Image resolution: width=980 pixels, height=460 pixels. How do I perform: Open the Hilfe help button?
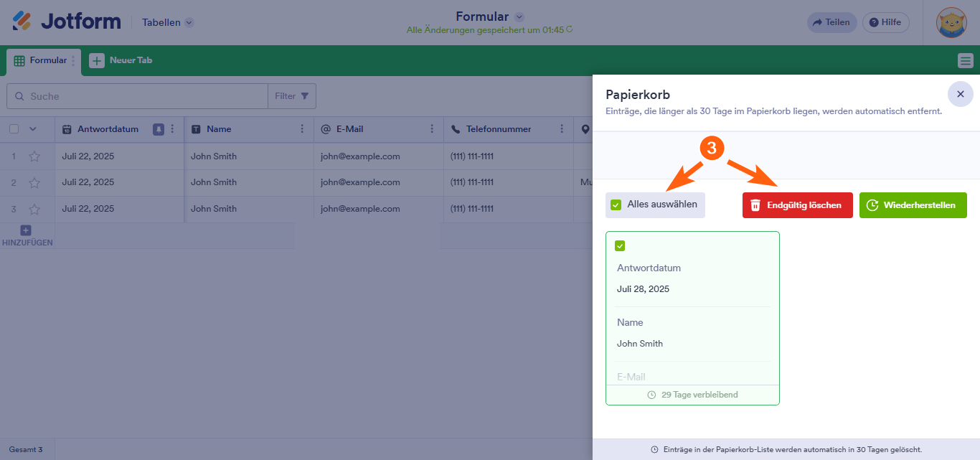pos(885,22)
